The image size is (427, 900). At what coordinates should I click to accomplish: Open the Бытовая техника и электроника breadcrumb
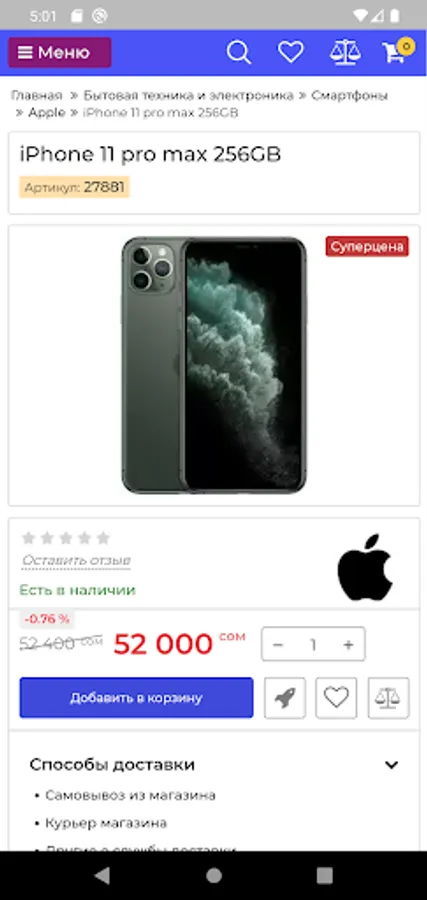tap(188, 95)
